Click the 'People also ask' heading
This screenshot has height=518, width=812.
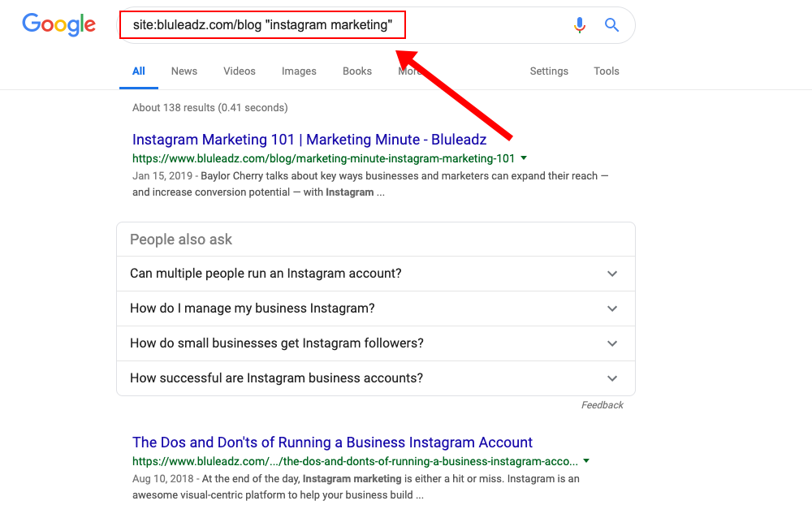181,240
